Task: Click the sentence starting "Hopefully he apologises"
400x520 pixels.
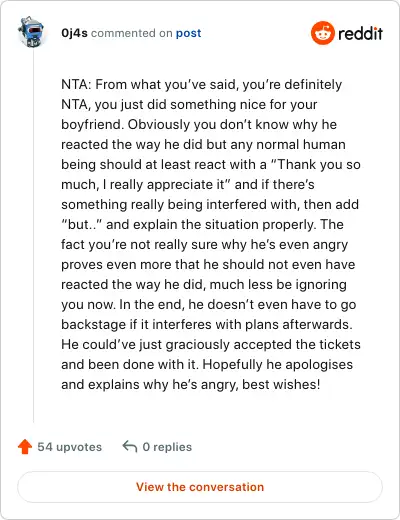Action: pyautogui.click(x=277, y=364)
